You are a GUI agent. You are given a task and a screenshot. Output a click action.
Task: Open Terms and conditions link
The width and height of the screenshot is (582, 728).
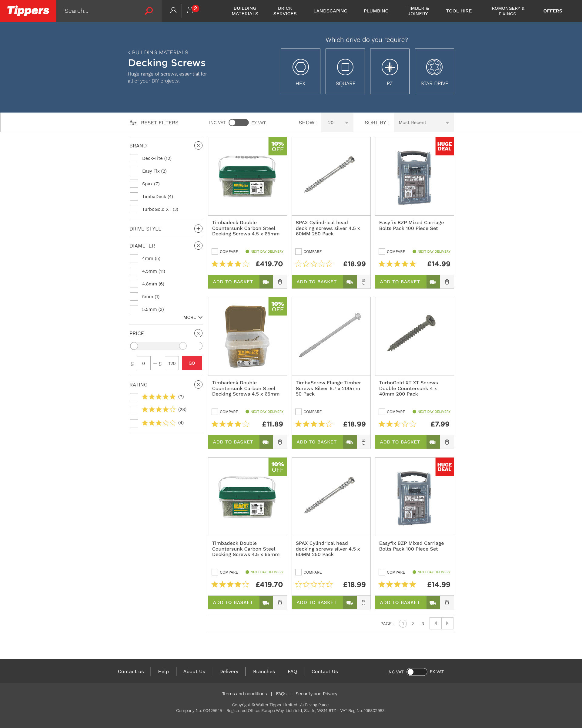pos(244,693)
